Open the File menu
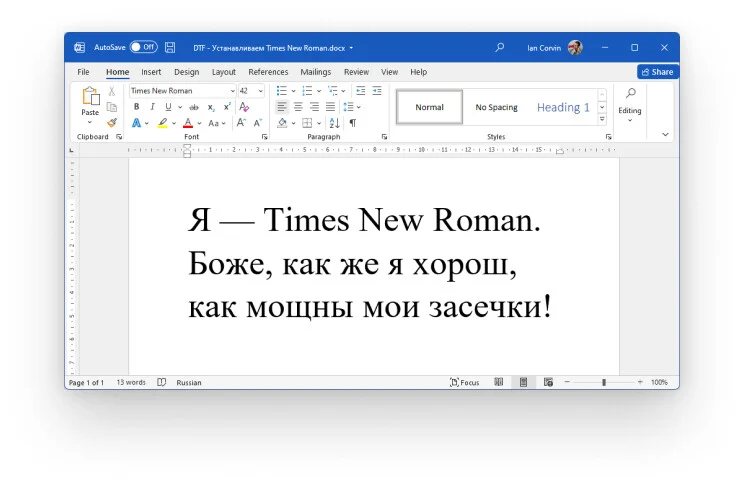 click(x=83, y=72)
